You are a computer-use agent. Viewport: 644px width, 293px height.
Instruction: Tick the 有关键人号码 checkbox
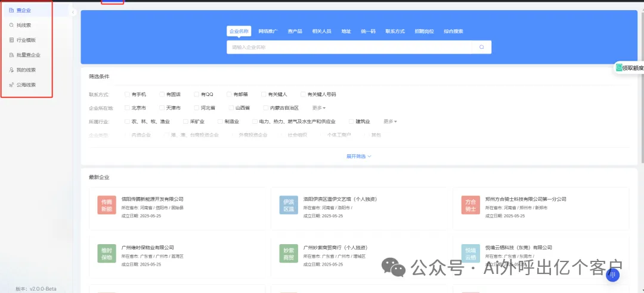[x=303, y=94]
